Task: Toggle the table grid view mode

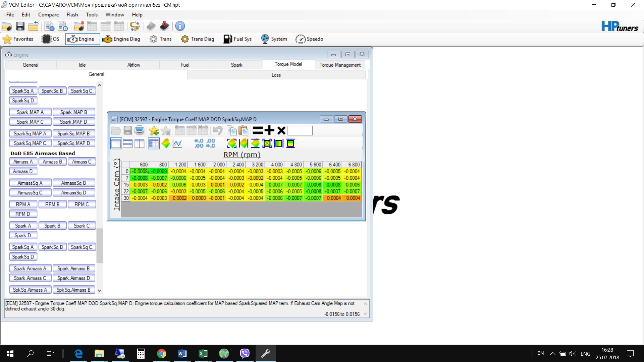Action: [x=154, y=143]
